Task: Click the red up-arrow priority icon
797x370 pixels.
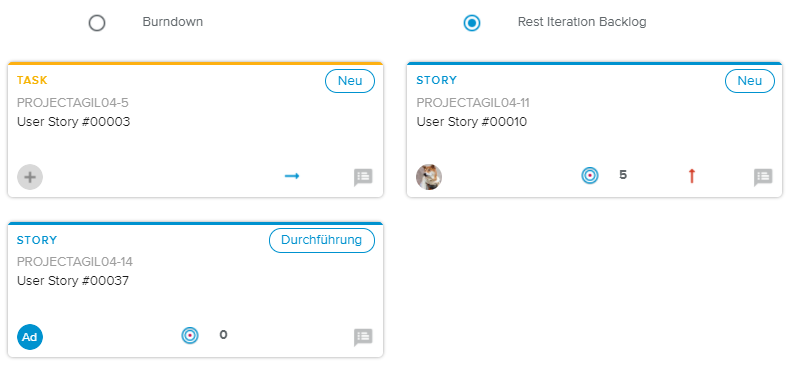Action: 691,176
